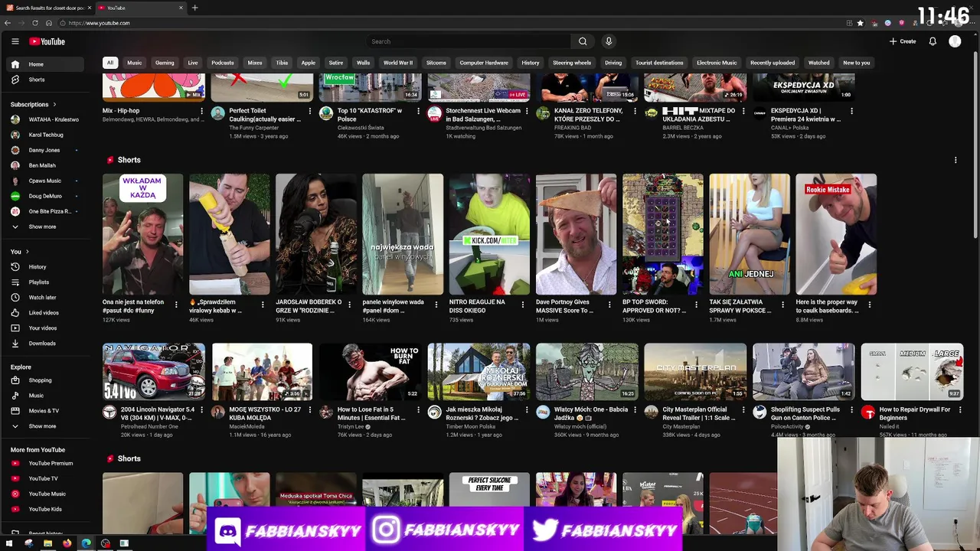Viewport: 980px width, 551px height.
Task: Show more subscriptions
Action: click(x=46, y=227)
